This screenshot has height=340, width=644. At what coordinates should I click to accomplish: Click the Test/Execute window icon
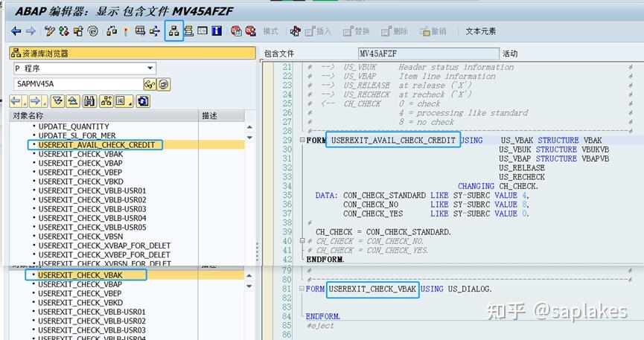pyautogui.click(x=140, y=31)
